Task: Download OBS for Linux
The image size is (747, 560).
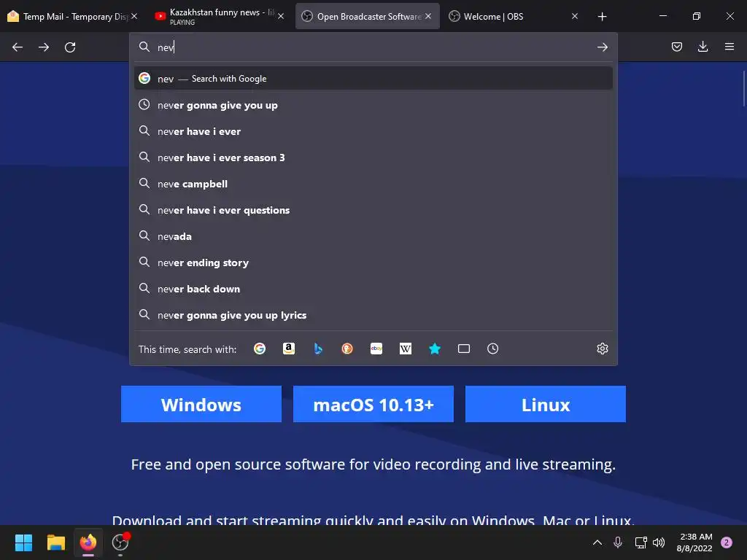Action: click(546, 404)
